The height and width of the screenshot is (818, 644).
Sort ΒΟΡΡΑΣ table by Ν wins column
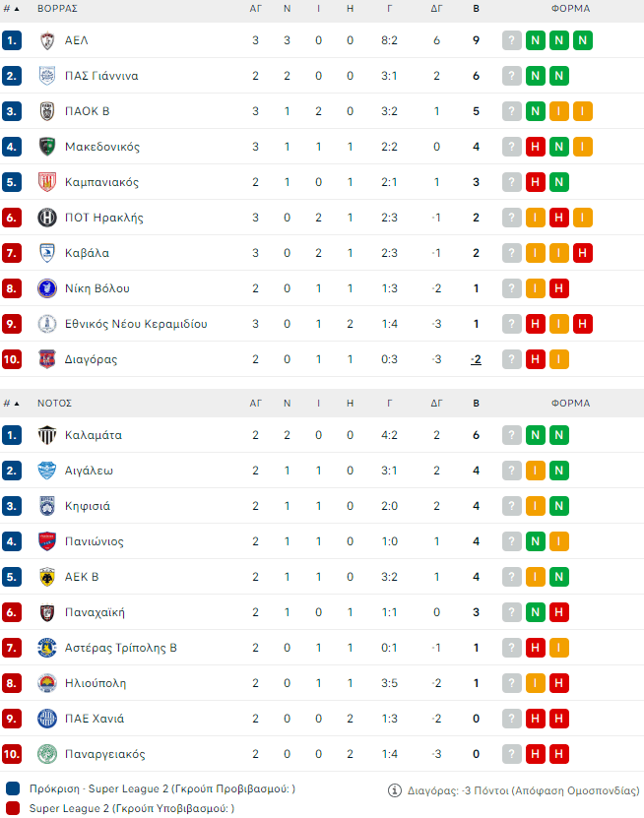(287, 8)
